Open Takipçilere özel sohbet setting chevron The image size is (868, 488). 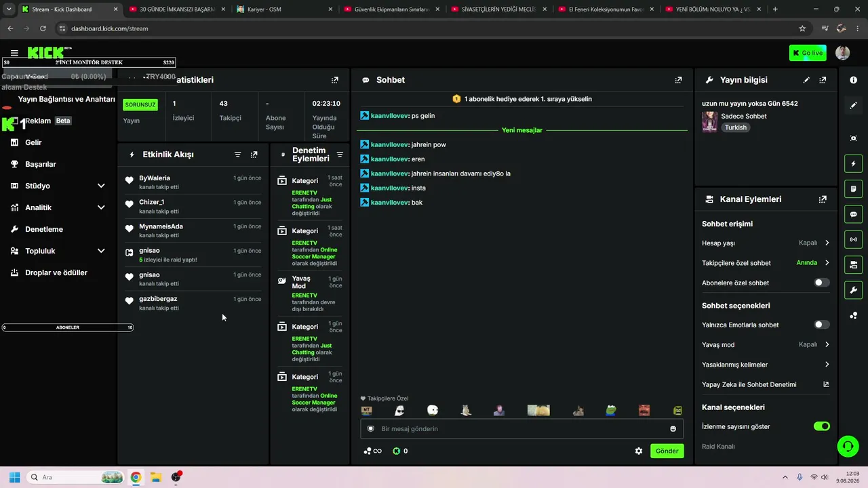tap(827, 263)
